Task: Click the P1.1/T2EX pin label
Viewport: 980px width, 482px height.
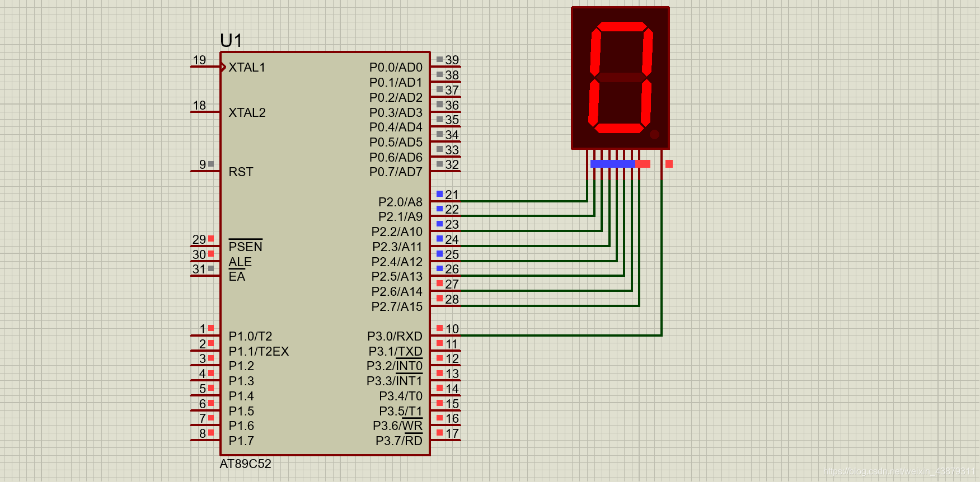Action: tap(259, 351)
